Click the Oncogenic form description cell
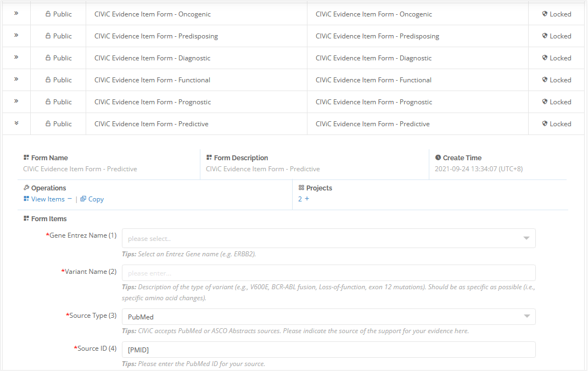The height and width of the screenshot is (371, 588). pyautogui.click(x=418, y=14)
